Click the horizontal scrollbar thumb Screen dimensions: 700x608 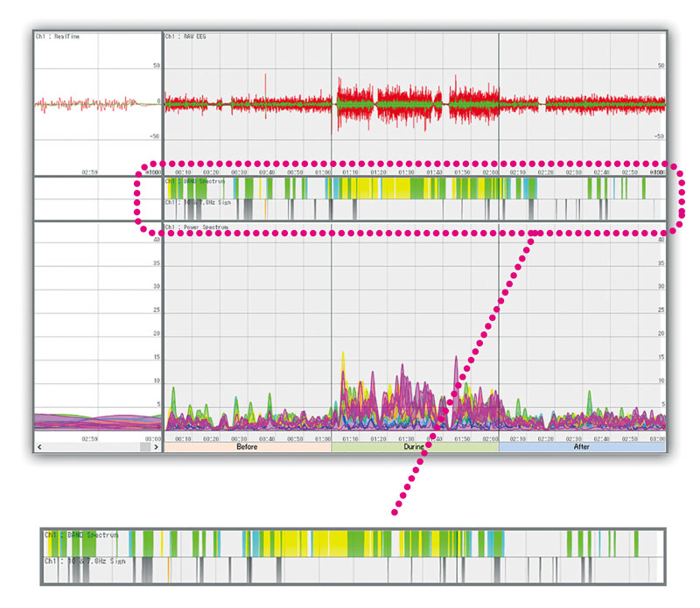click(145, 447)
